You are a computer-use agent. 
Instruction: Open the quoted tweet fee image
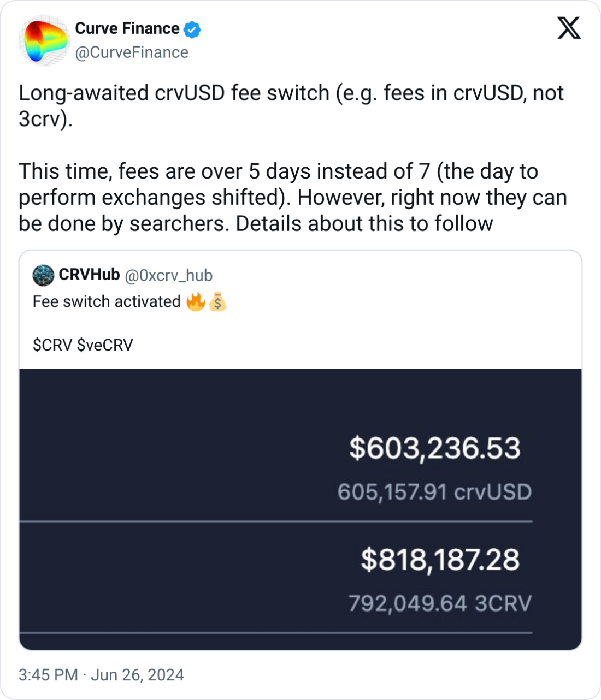coord(300,509)
